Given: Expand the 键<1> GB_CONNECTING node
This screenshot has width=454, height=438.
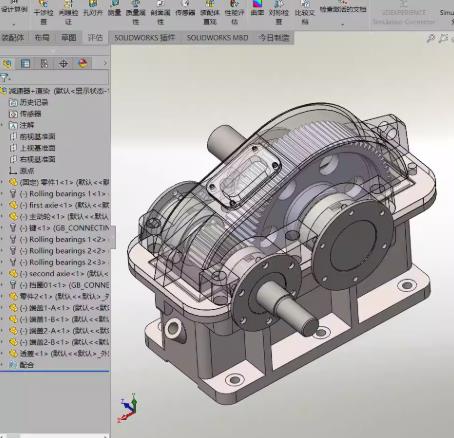Looking at the screenshot, I should click(2, 228).
